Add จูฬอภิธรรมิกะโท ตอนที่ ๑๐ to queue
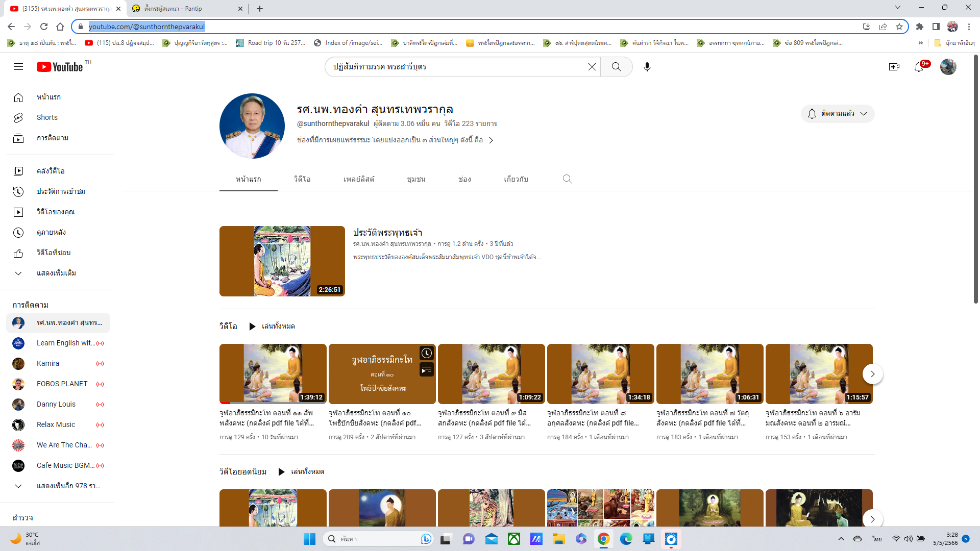 [x=427, y=370]
